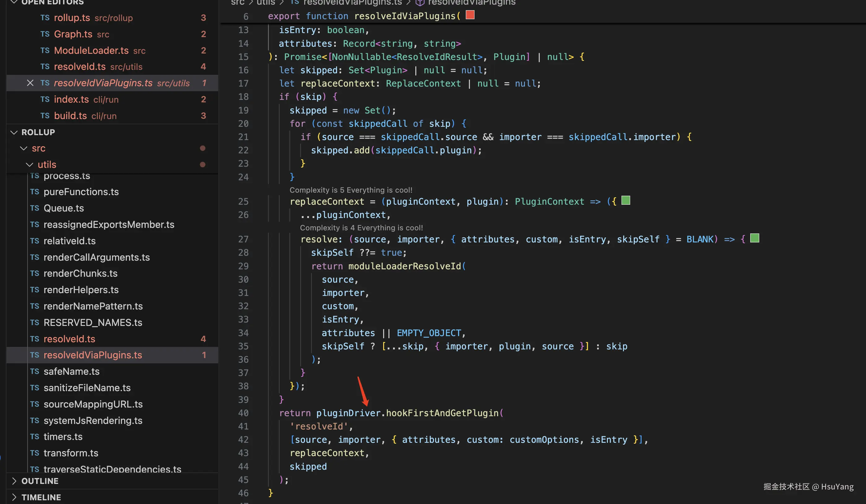Open resolveId.ts in the utils folder
This screenshot has height=504, width=866.
pos(69,339)
